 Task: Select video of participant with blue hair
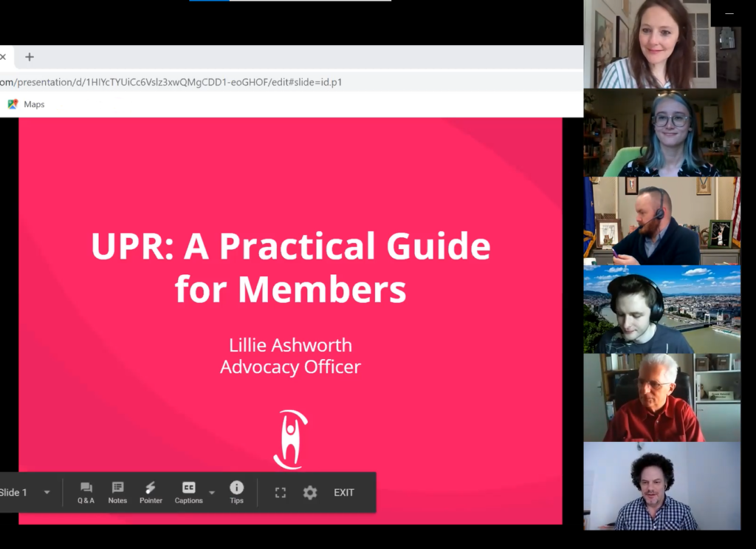click(x=661, y=133)
